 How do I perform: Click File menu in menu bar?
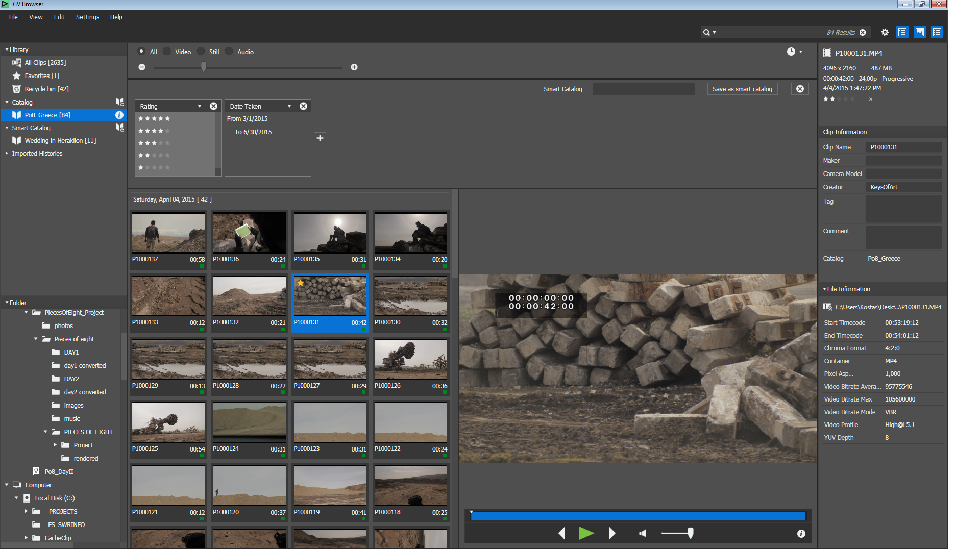click(12, 17)
